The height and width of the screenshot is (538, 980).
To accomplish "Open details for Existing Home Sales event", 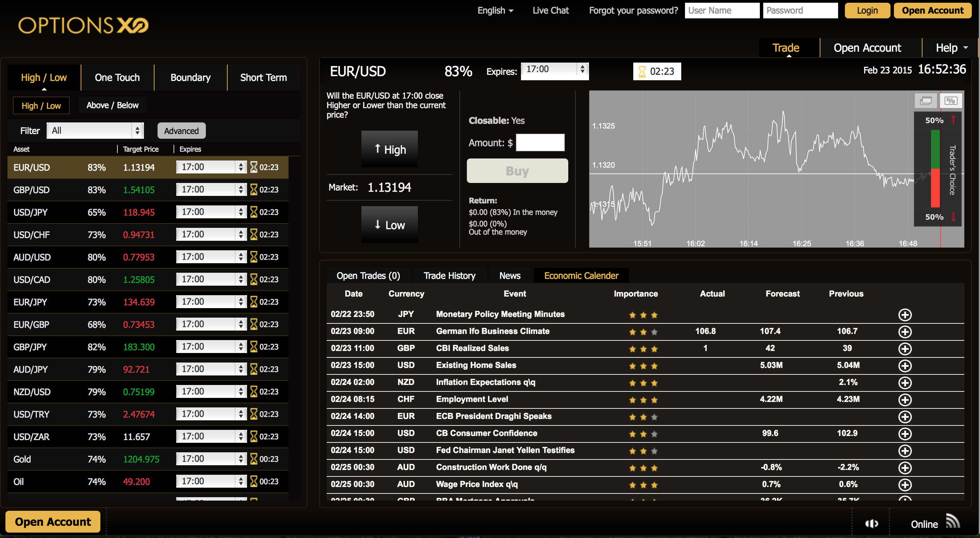I will [904, 366].
